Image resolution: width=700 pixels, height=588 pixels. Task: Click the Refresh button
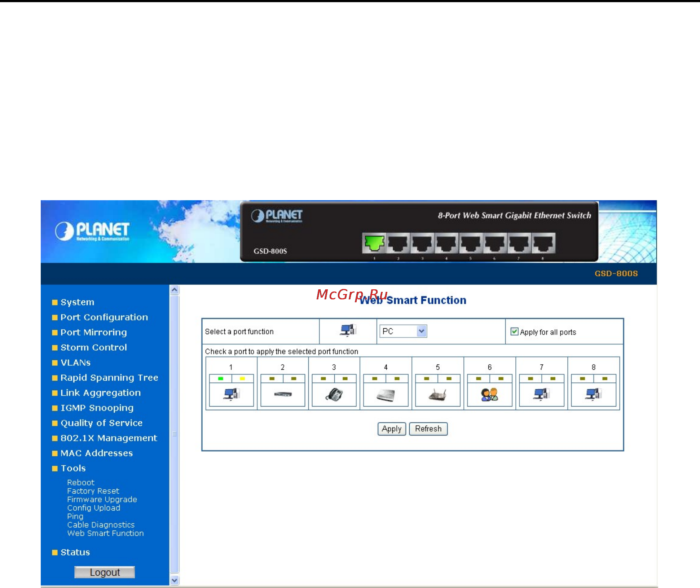[x=428, y=429]
